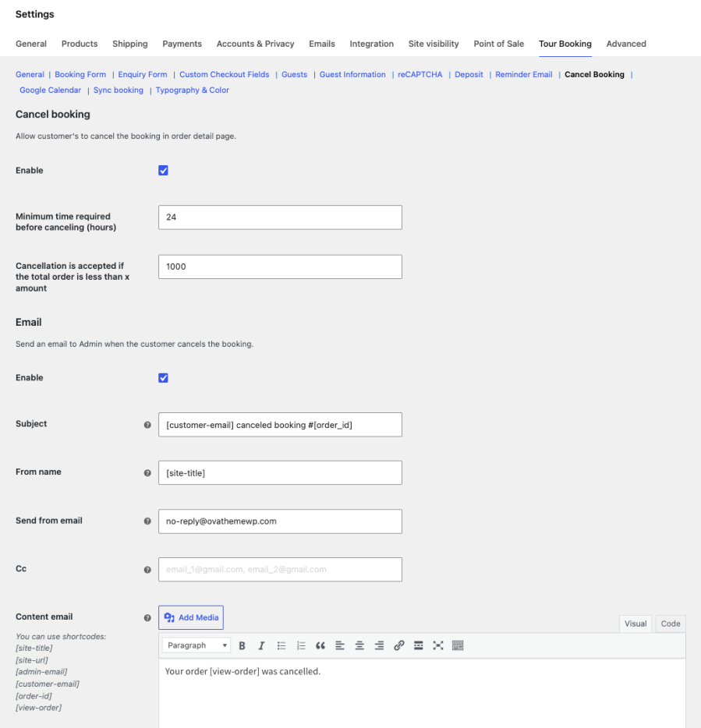Switch editor to Visual mode
The width and height of the screenshot is (701, 728).
click(636, 624)
